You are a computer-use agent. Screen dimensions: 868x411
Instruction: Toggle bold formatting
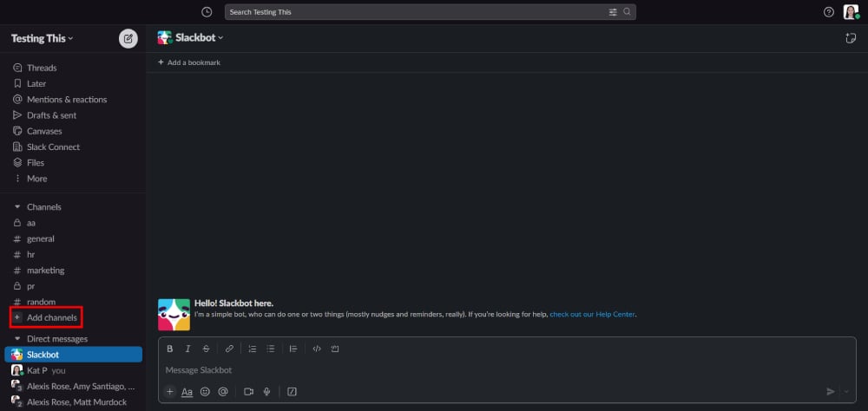click(x=170, y=349)
